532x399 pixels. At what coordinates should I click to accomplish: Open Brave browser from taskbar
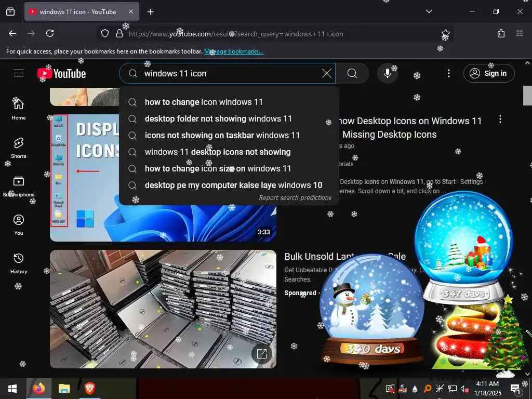point(89,389)
